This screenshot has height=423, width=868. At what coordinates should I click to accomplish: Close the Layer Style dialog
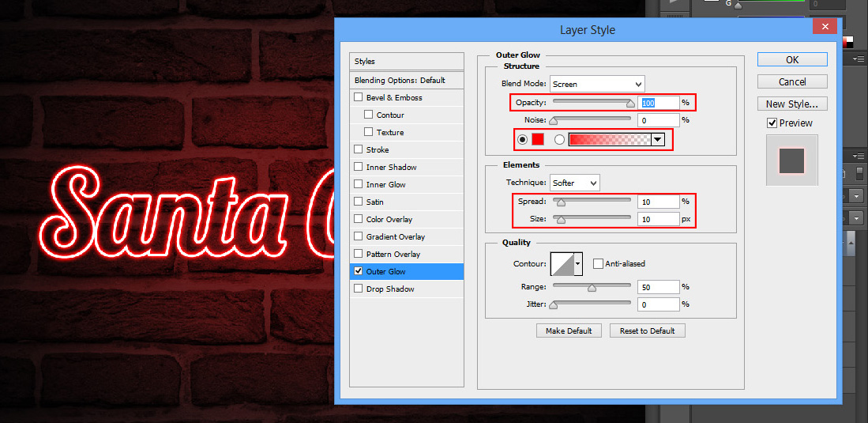tap(825, 27)
